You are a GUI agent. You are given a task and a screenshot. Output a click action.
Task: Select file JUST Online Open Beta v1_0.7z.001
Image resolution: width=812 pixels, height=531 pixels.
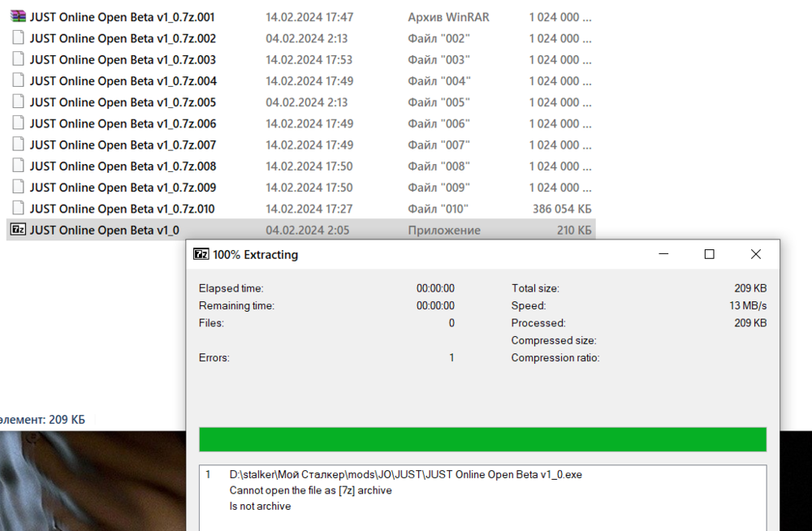(123, 17)
